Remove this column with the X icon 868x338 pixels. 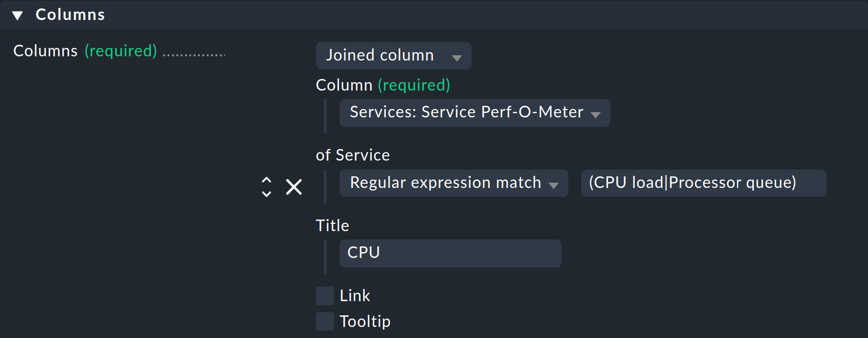(x=294, y=187)
